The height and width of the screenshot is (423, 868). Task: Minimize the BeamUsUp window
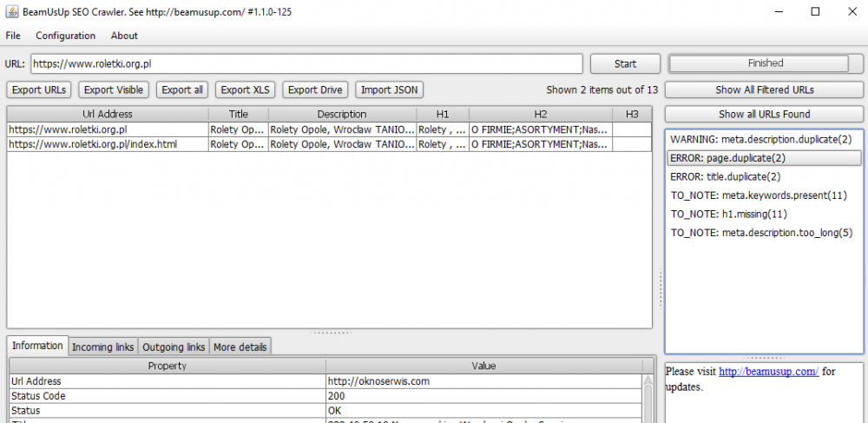click(x=779, y=11)
